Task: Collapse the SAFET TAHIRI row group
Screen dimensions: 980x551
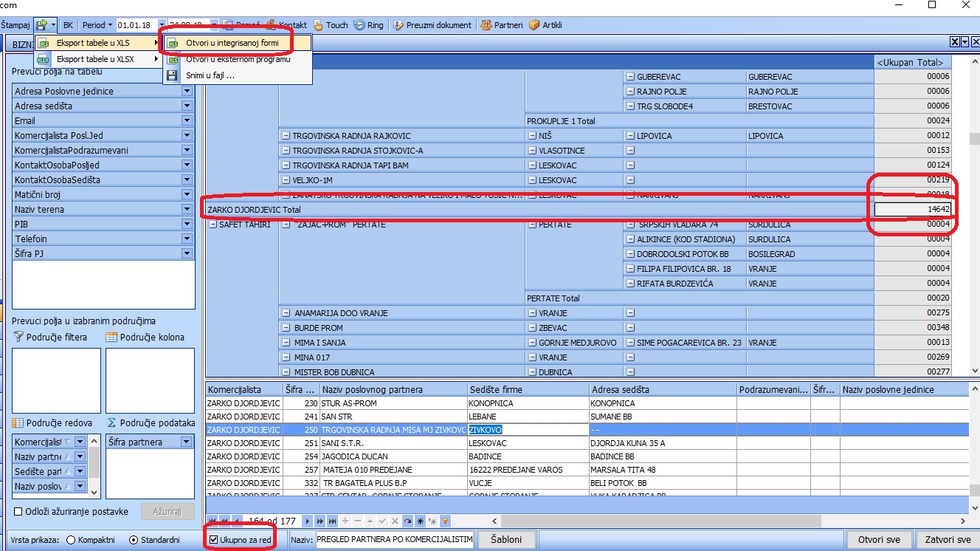Action: point(213,225)
